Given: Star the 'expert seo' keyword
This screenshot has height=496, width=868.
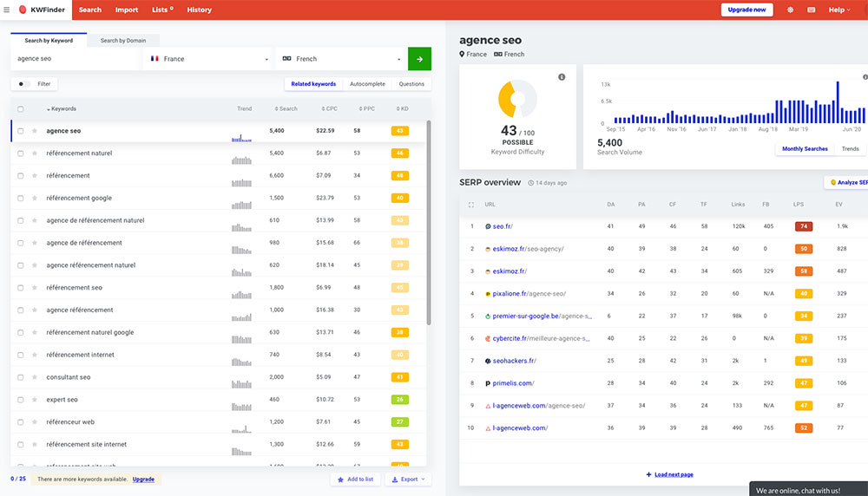Looking at the screenshot, I should 35,400.
